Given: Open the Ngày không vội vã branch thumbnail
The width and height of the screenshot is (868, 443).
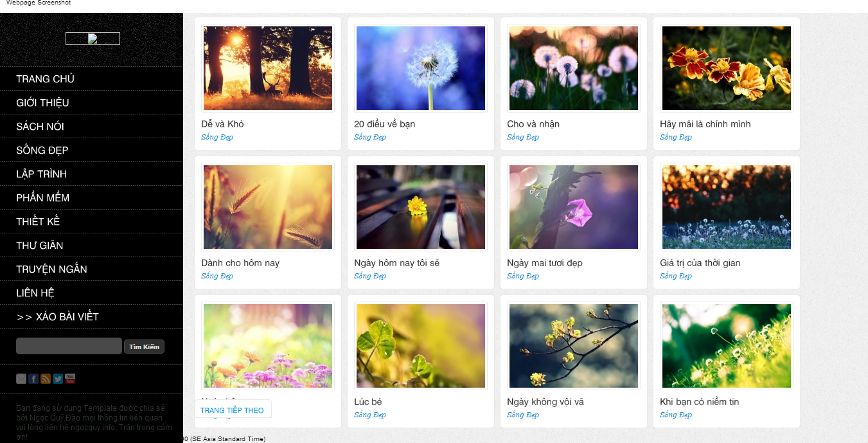Looking at the screenshot, I should (x=574, y=346).
